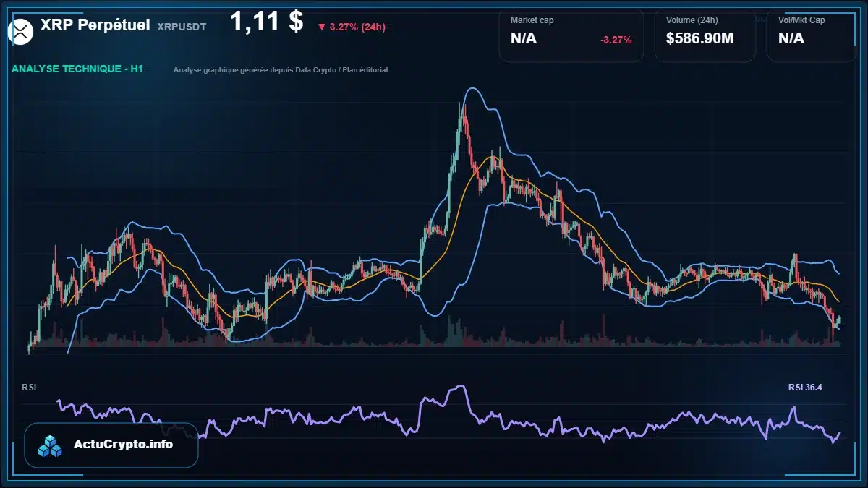This screenshot has height=488, width=868.
Task: Click the Vol/Mkt Cap N/A value
Action: (791, 39)
